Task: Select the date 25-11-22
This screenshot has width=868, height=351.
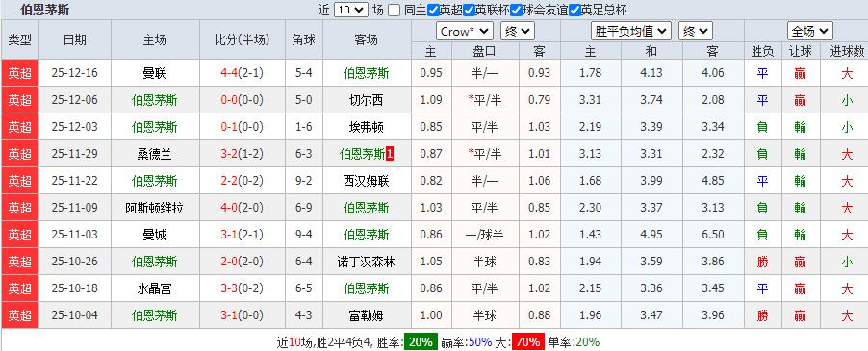Action: pyautogui.click(x=75, y=181)
